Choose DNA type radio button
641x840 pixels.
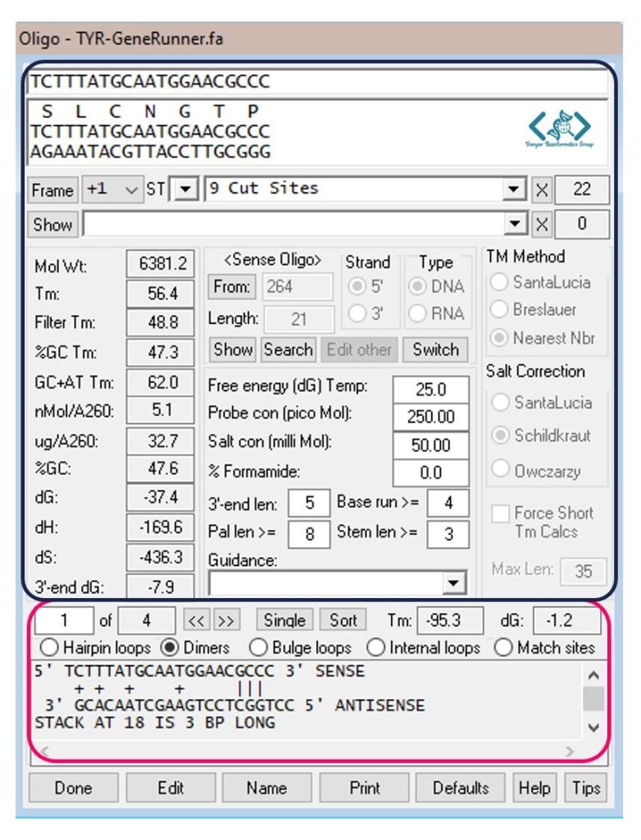click(418, 286)
